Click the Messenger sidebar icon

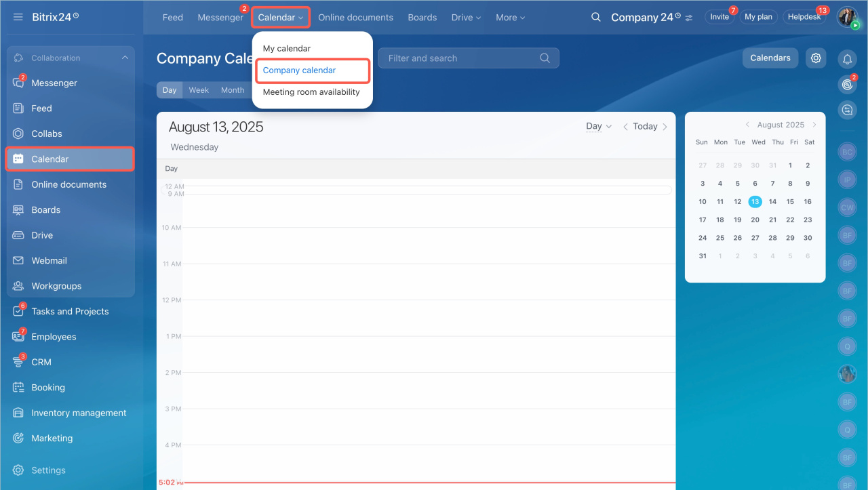pyautogui.click(x=18, y=83)
